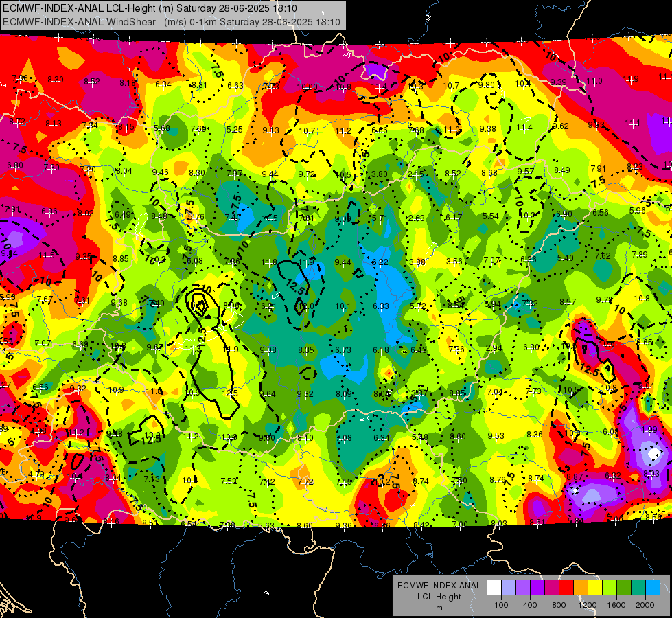Click the wind shear value 5.68
This screenshot has height=618, width=672.
pyautogui.click(x=161, y=128)
